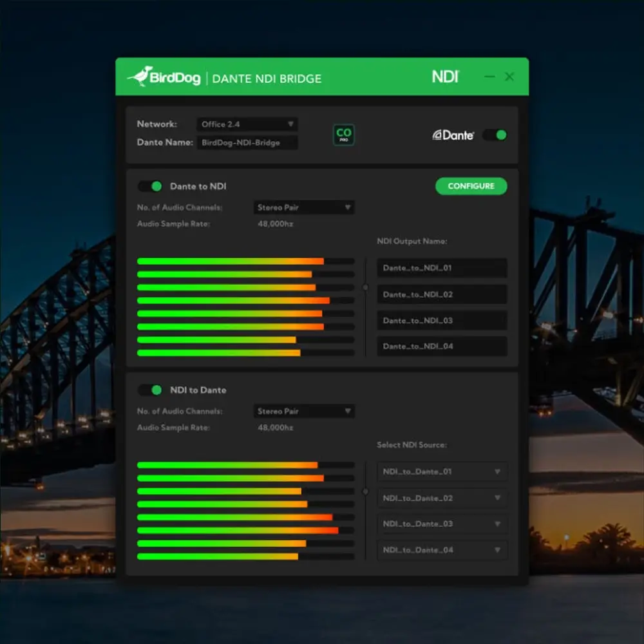Click the scroll handle beside NDI to Dante meters

(366, 491)
